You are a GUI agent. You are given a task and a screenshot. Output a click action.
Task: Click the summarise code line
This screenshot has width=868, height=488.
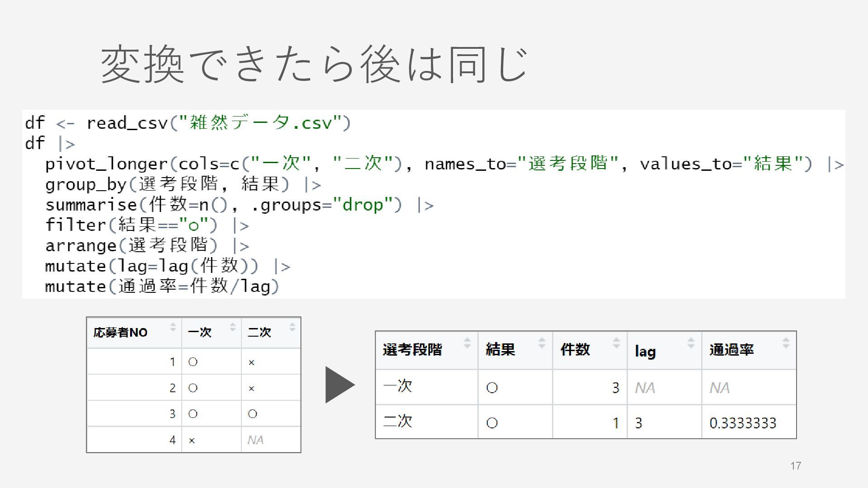pyautogui.click(x=240, y=205)
